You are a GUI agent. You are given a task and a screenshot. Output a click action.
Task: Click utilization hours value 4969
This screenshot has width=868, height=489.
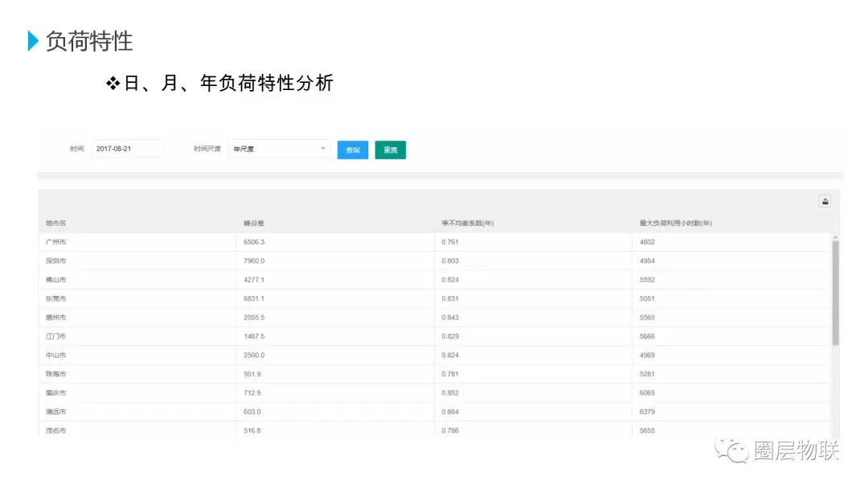pyautogui.click(x=647, y=355)
